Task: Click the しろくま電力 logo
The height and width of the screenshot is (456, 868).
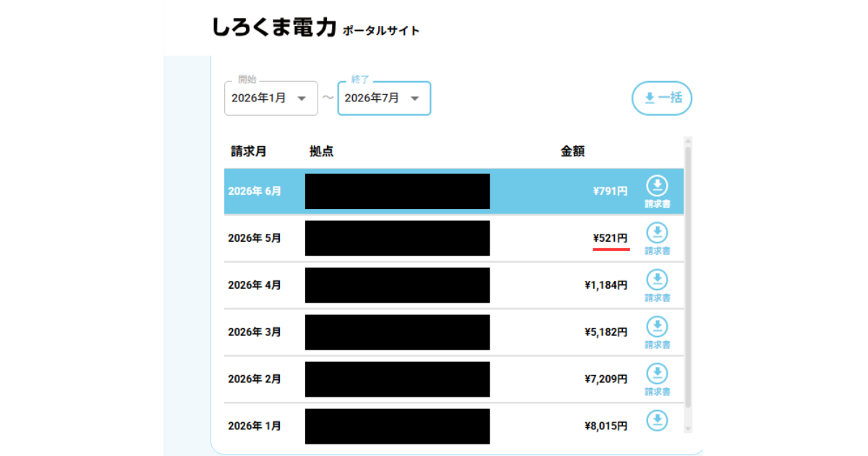Action: tap(274, 28)
